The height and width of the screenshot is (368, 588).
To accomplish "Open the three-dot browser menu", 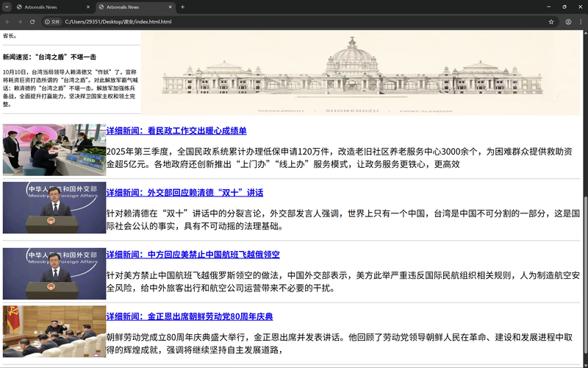I will click(581, 22).
